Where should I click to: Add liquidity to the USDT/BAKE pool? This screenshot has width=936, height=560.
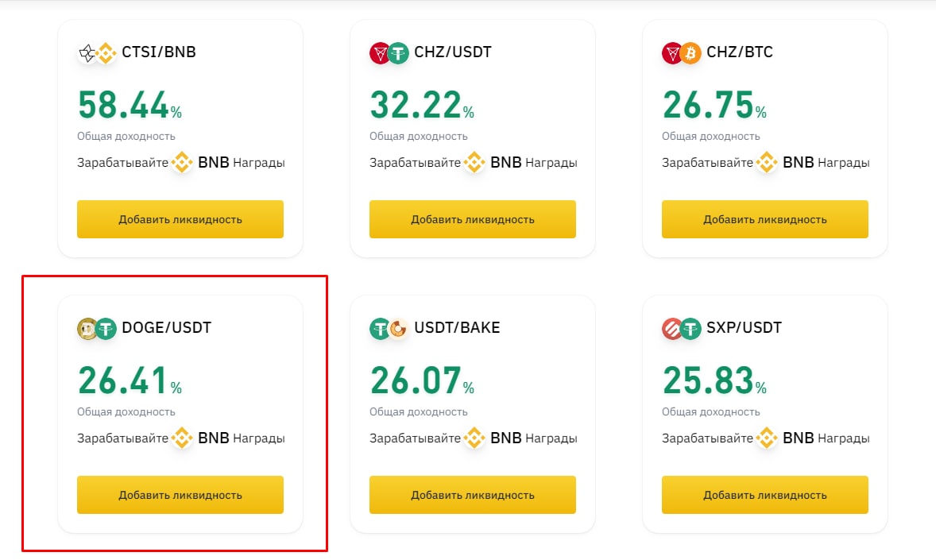[473, 495]
